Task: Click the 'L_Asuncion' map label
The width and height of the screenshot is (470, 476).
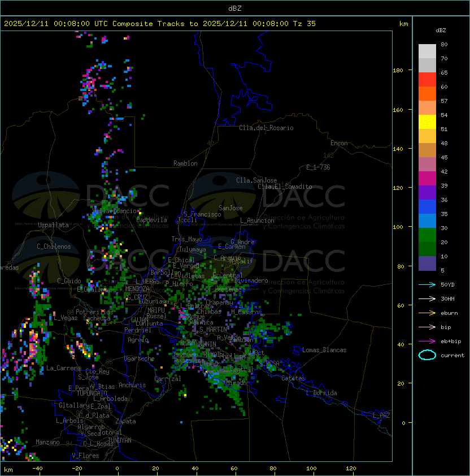Action: 257,220
